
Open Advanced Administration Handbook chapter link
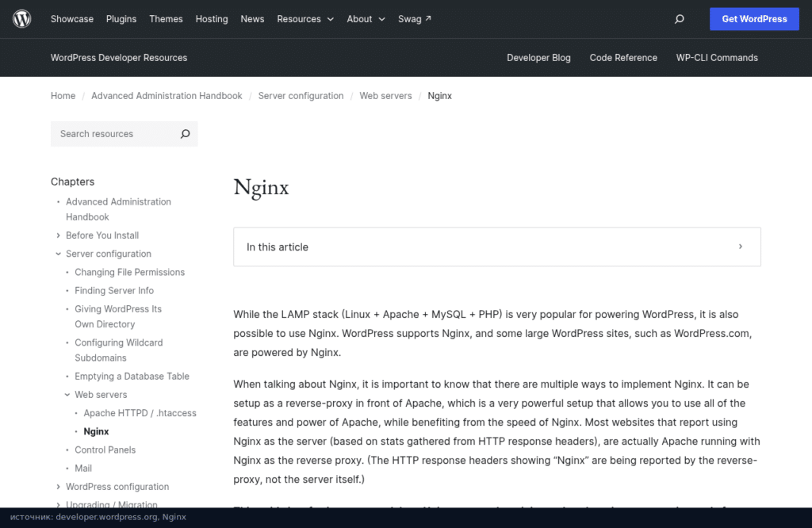click(118, 209)
